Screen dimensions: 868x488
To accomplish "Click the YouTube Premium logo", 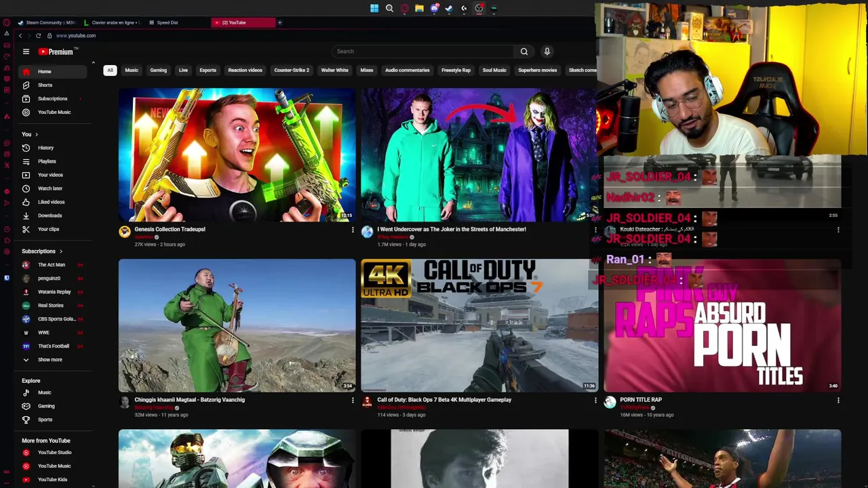I will tap(58, 52).
